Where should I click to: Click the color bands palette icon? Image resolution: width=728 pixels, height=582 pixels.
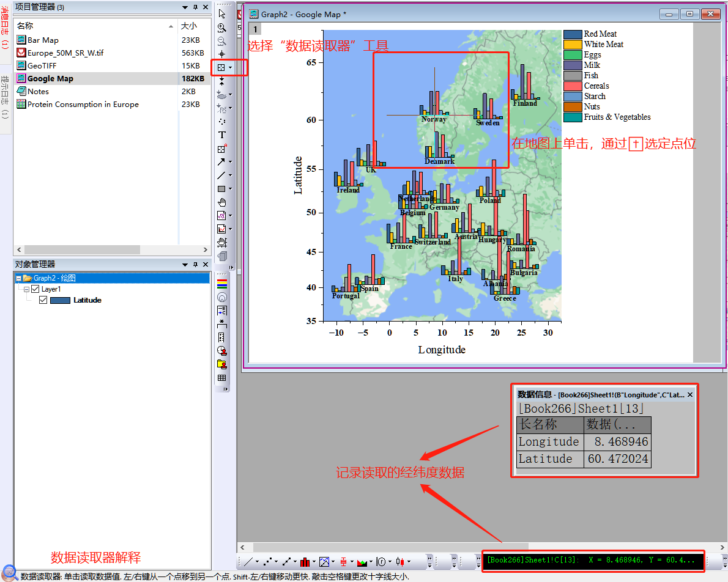pos(222,284)
